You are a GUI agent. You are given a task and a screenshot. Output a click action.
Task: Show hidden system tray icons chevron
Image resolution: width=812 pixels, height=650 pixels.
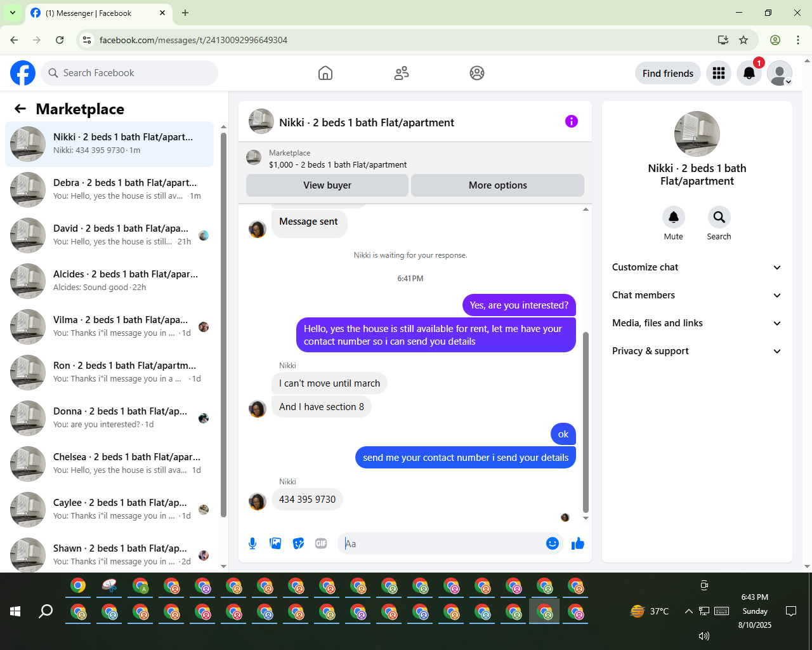tap(688, 611)
